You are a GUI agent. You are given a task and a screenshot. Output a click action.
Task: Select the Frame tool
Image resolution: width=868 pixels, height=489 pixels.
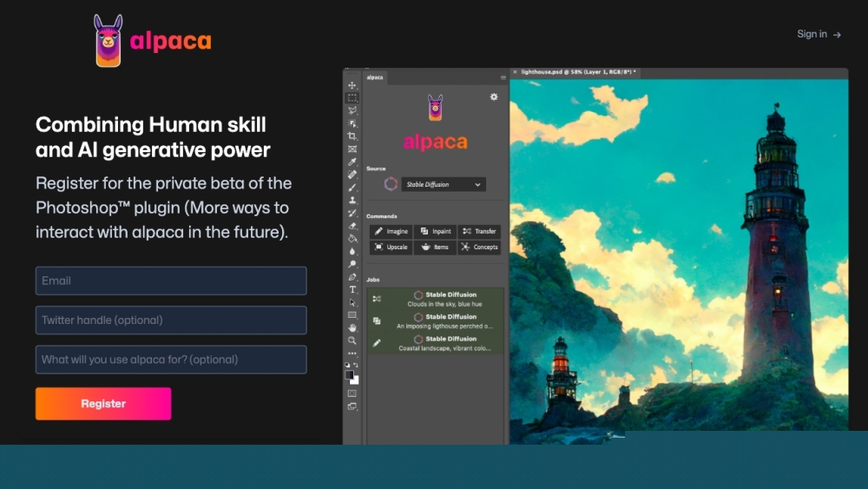tap(352, 149)
